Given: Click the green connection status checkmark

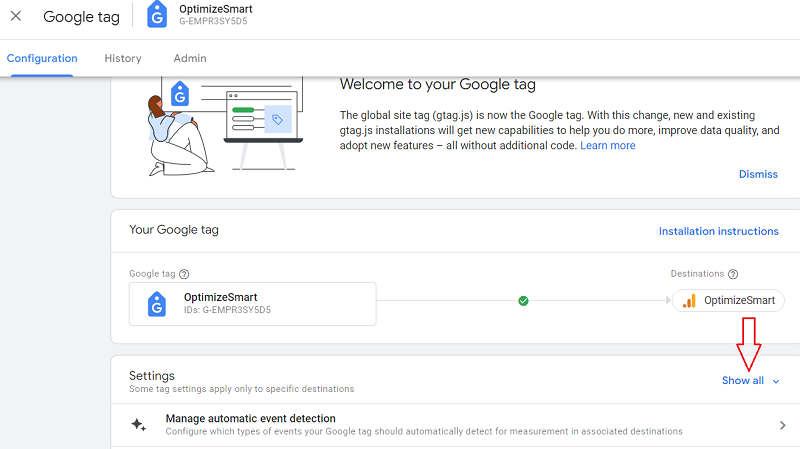Looking at the screenshot, I should 523,301.
